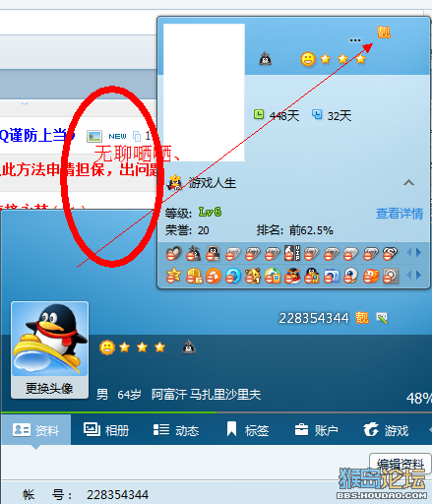Image resolution: width=432 pixels, height=504 pixels.
Task: Click the 帐号 228354344 value at the bottom
Action: 117,495
